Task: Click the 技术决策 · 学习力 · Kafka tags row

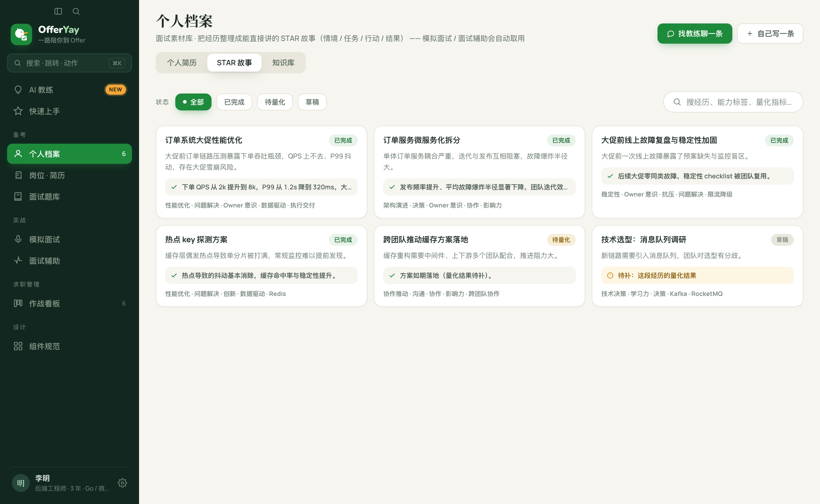Action: pos(662,294)
